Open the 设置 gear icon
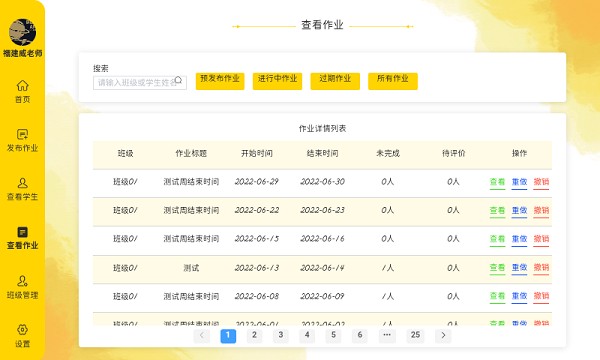 [22, 330]
